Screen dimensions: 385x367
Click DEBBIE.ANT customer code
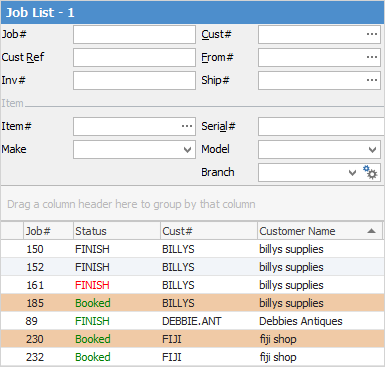point(192,321)
